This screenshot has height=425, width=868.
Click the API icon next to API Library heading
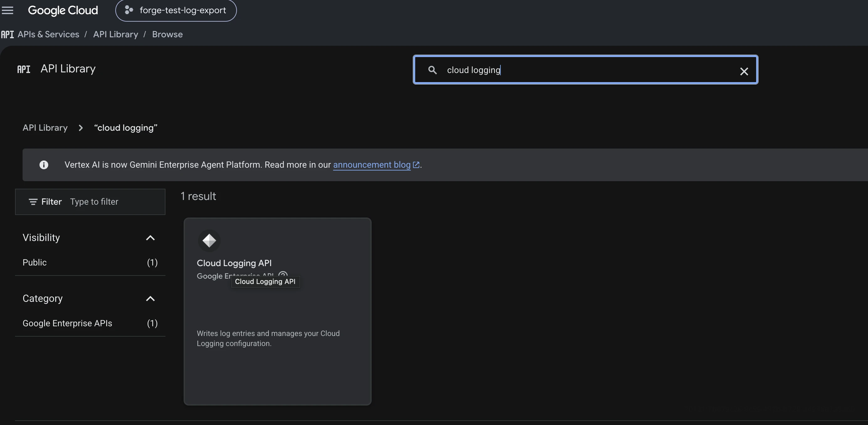point(24,70)
